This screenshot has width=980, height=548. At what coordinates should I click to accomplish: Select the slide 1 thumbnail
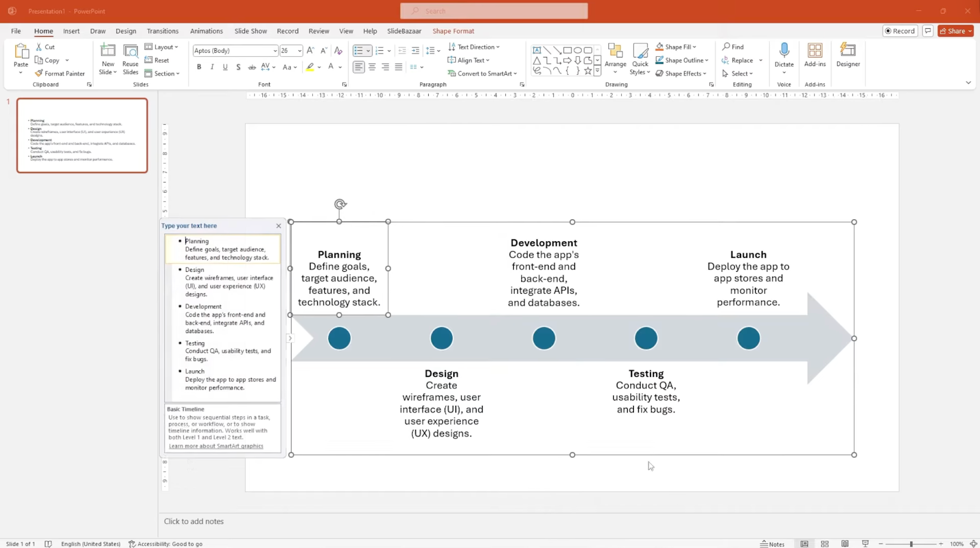tap(82, 135)
